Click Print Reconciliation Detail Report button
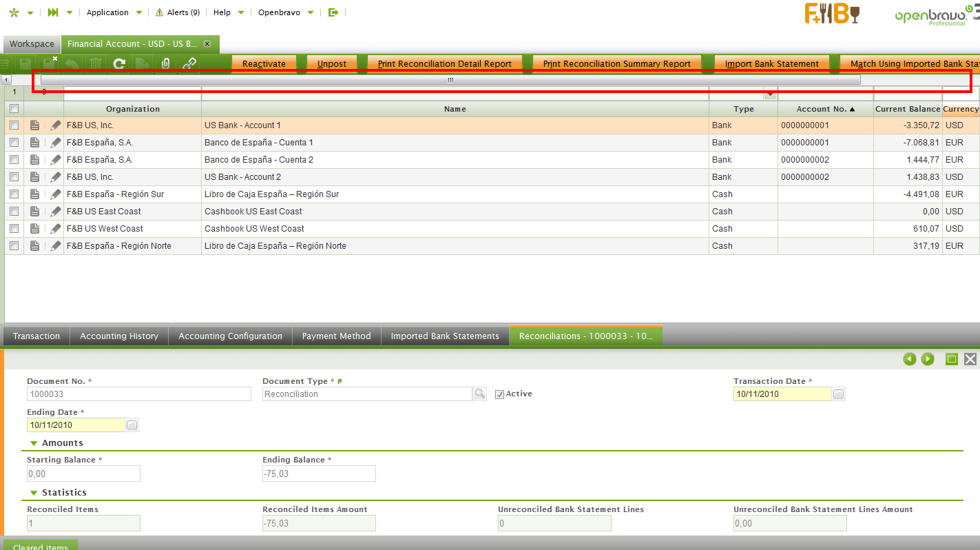 coord(445,63)
